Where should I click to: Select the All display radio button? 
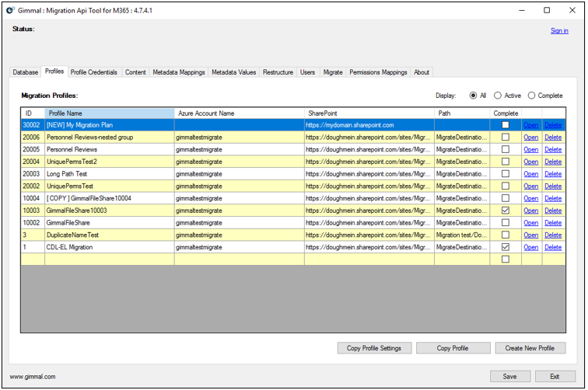(474, 96)
